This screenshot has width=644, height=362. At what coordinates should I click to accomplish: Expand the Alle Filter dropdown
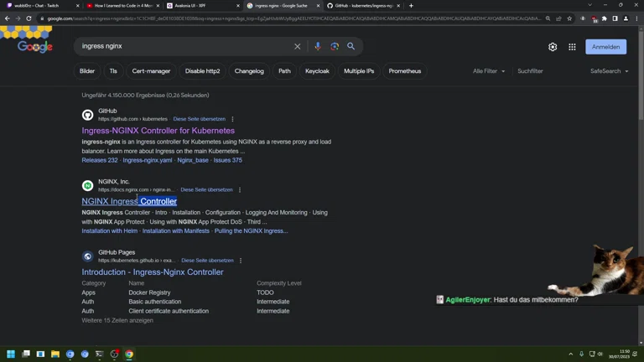(489, 71)
